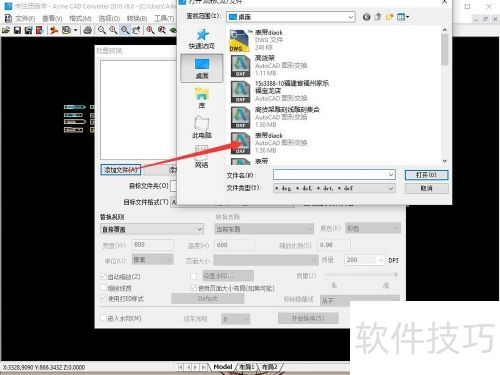Viewport: 500px width, 375px height.
Task: Expand the 当前布局 layout dropdown
Action: [x=309, y=229]
